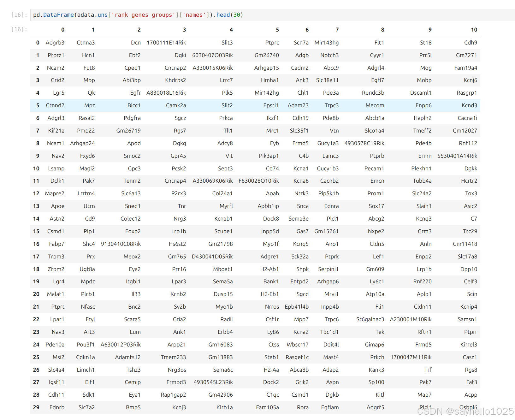
Task: Click the cell '5530401A14Rik'
Action: click(x=457, y=156)
